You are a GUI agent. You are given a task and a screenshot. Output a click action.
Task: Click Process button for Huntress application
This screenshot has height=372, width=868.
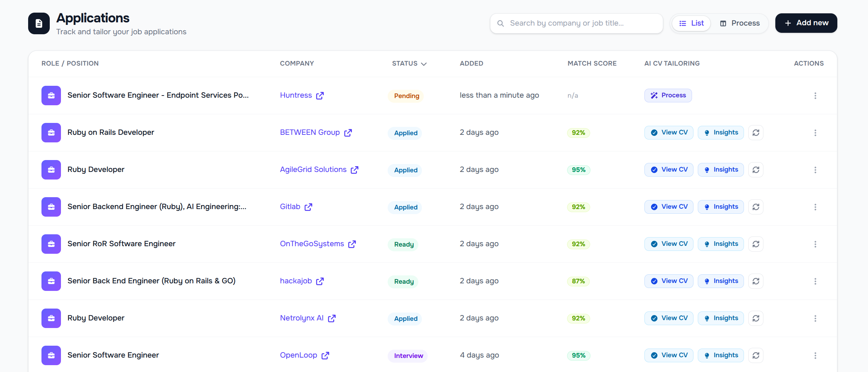(x=668, y=96)
